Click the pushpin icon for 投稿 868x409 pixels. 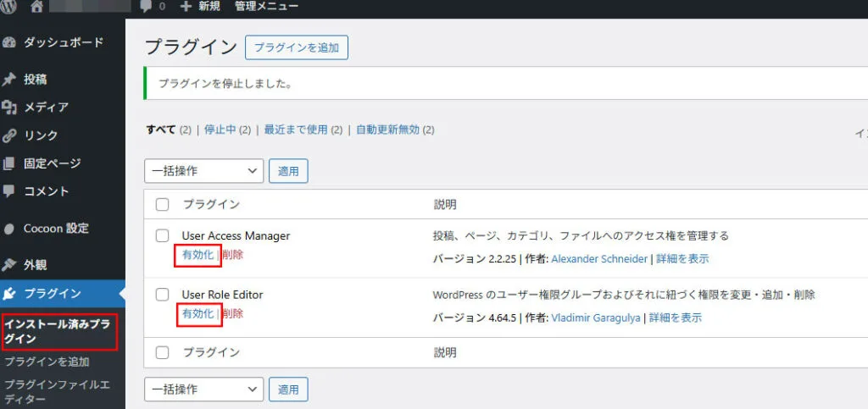(10, 80)
